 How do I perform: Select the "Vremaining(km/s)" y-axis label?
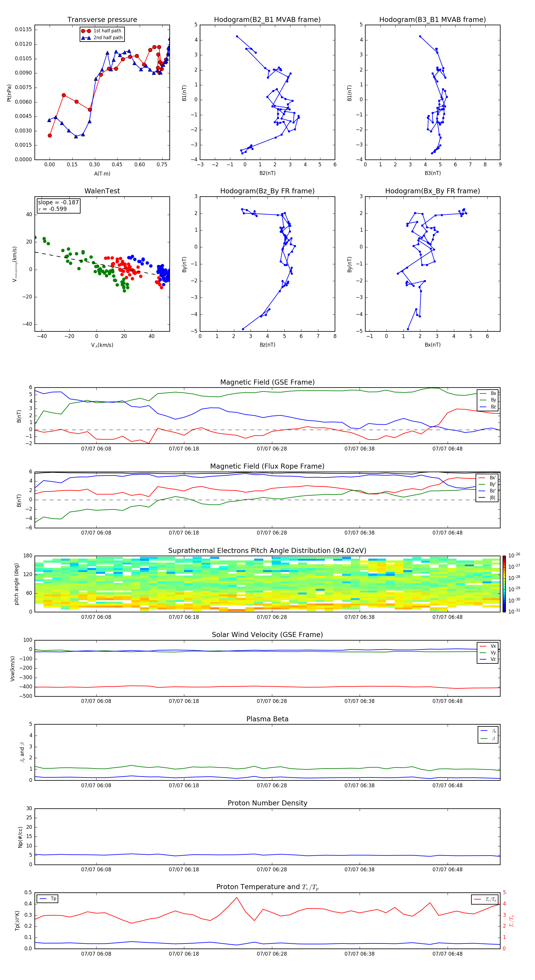15,264
